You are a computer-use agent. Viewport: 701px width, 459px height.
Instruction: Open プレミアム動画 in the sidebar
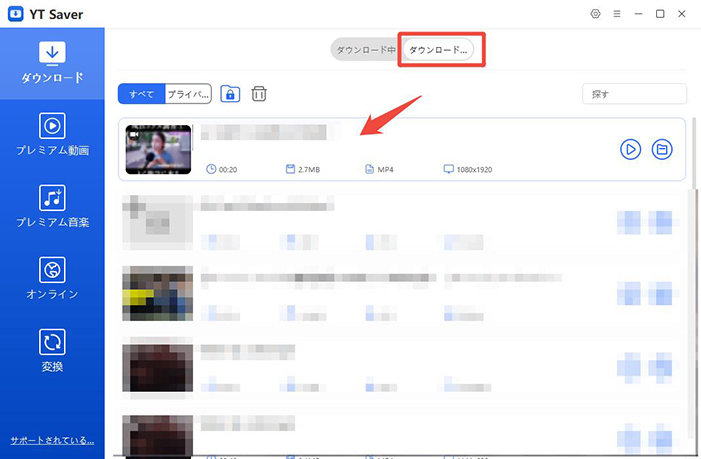click(52, 134)
